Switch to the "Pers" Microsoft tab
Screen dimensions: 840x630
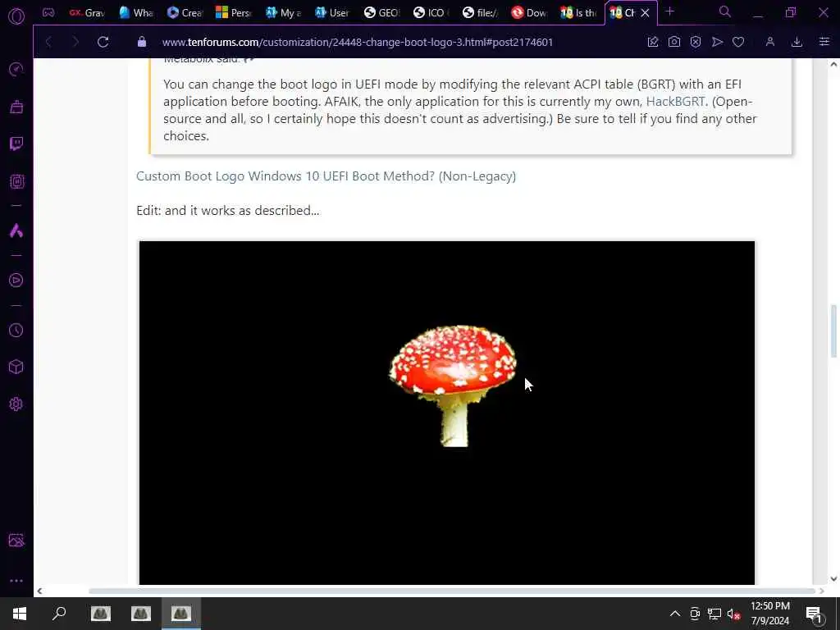click(x=234, y=13)
